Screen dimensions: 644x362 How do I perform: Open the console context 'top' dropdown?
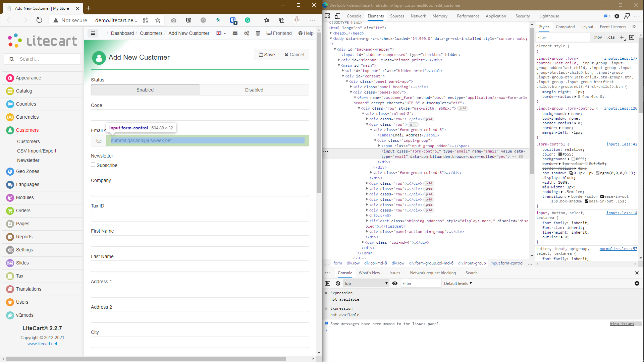coord(366,284)
